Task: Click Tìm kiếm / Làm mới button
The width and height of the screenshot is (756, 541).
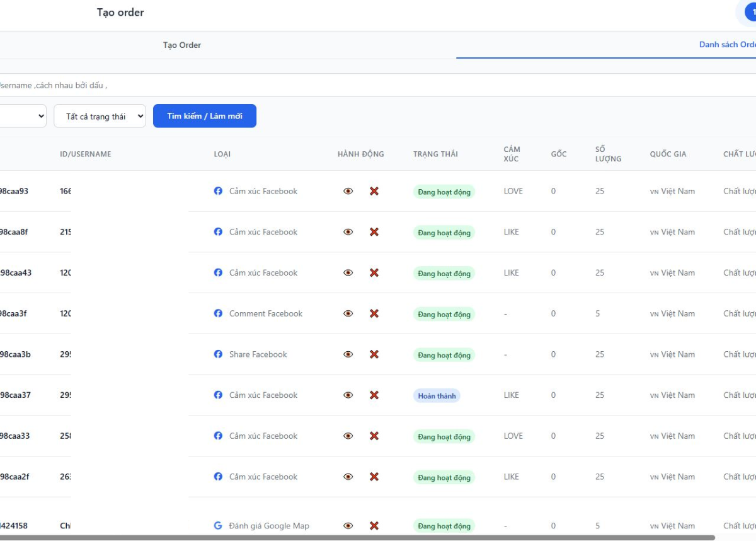Action: pyautogui.click(x=205, y=116)
